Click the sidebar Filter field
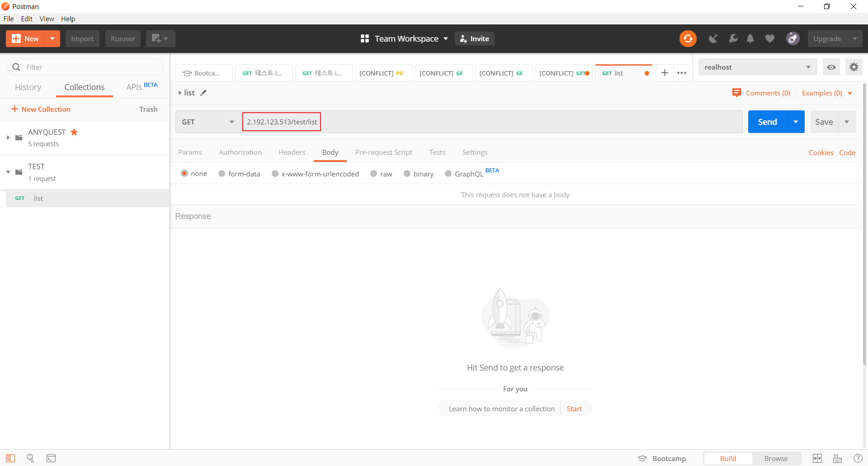This screenshot has height=466, width=868. (85, 67)
